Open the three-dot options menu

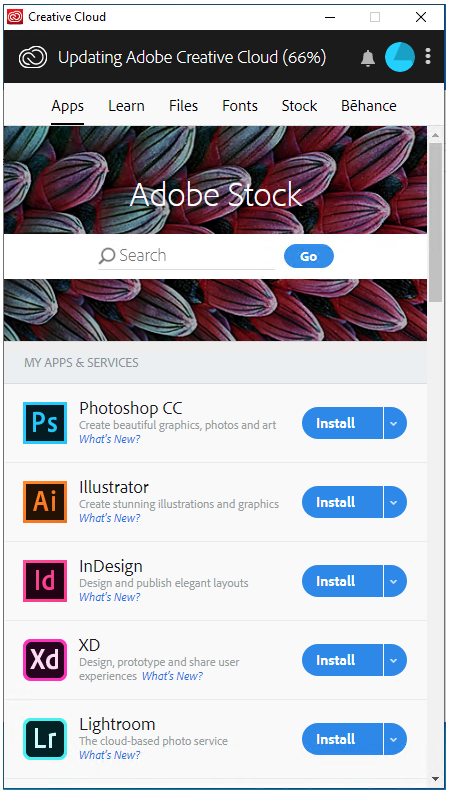click(428, 56)
